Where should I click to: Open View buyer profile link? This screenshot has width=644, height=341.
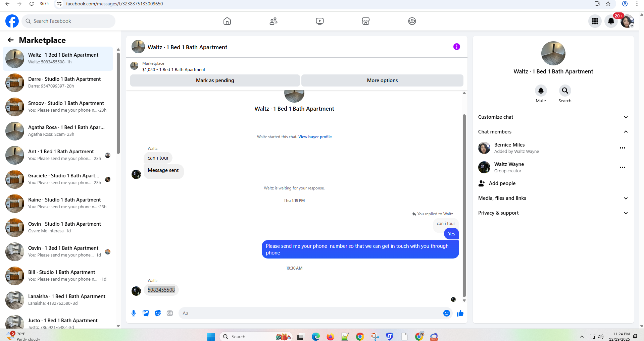click(315, 137)
